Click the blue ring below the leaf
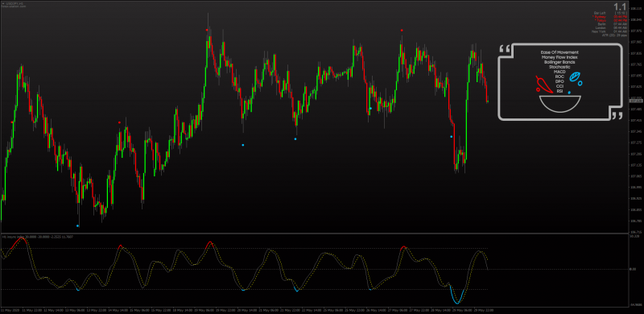This screenshot has width=644, height=314. coord(580,84)
